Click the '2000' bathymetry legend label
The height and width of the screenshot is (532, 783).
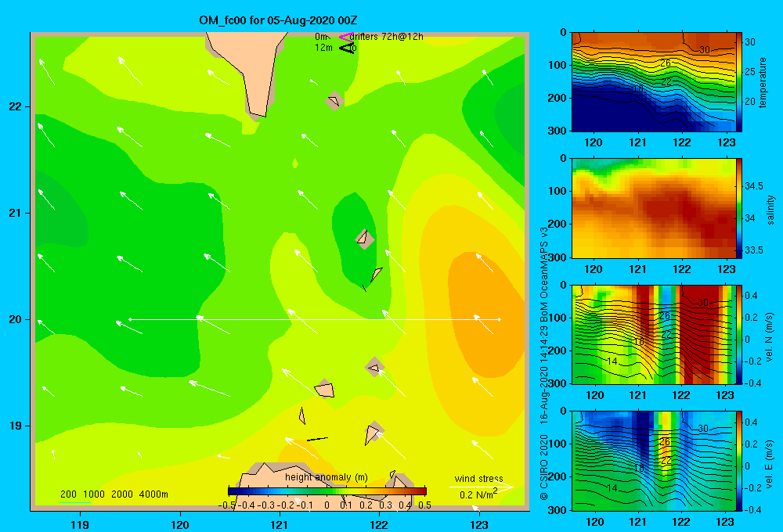(x=122, y=494)
